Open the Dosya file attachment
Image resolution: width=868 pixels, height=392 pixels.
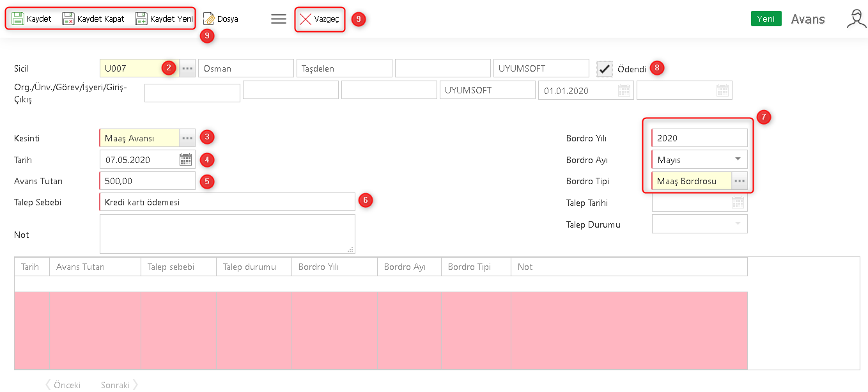tap(221, 19)
